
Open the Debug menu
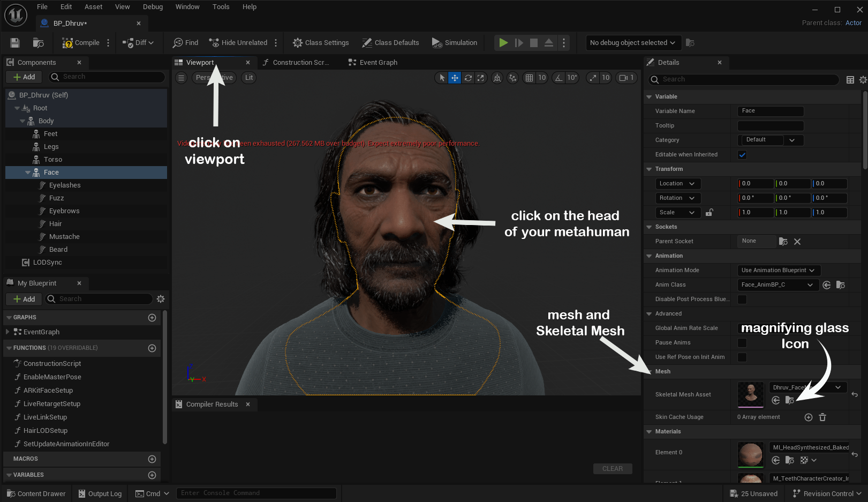[153, 7]
